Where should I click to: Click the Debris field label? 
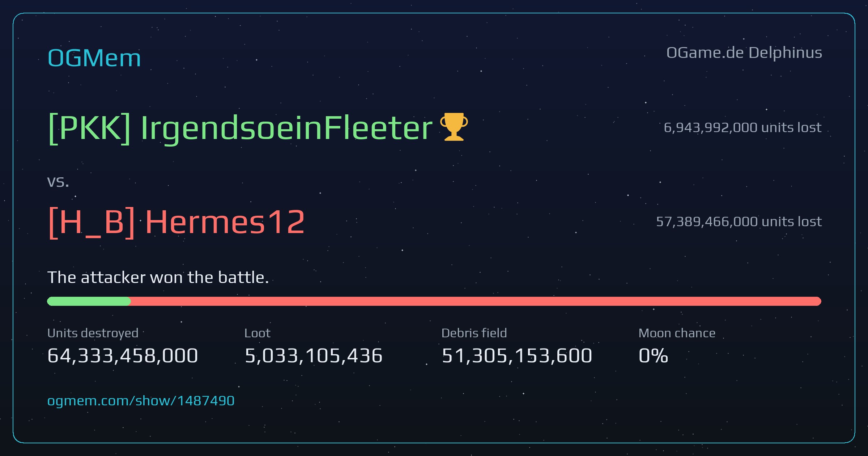pos(474,333)
